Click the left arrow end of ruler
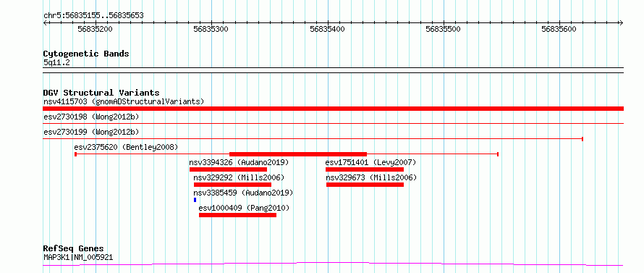 pos(45,22)
